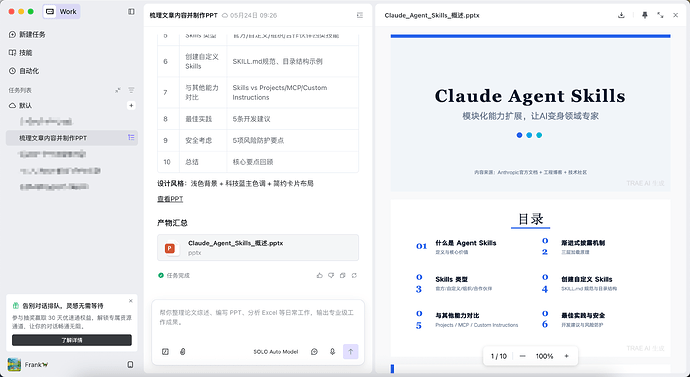Click the 100% zoom level
This screenshot has height=377, width=690.
(544, 356)
